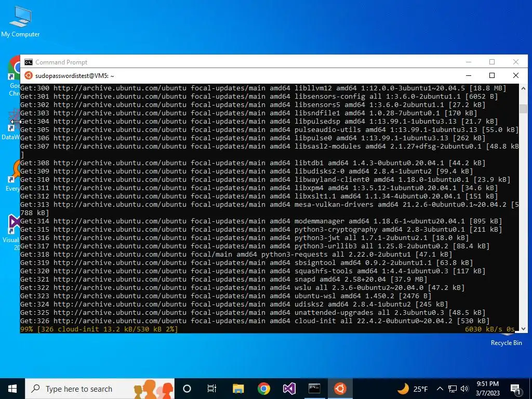Image resolution: width=532 pixels, height=399 pixels.
Task: Click the Get:318 python3-requests line
Action: click(236, 255)
